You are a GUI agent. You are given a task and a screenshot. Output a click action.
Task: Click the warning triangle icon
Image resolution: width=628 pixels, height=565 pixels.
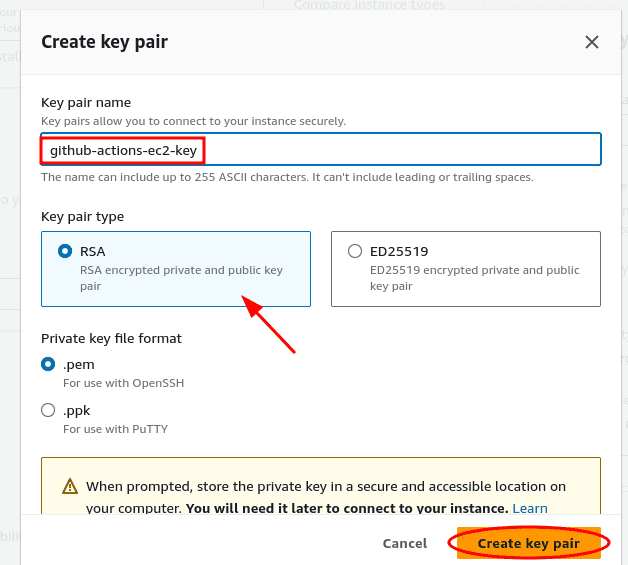pos(70,487)
